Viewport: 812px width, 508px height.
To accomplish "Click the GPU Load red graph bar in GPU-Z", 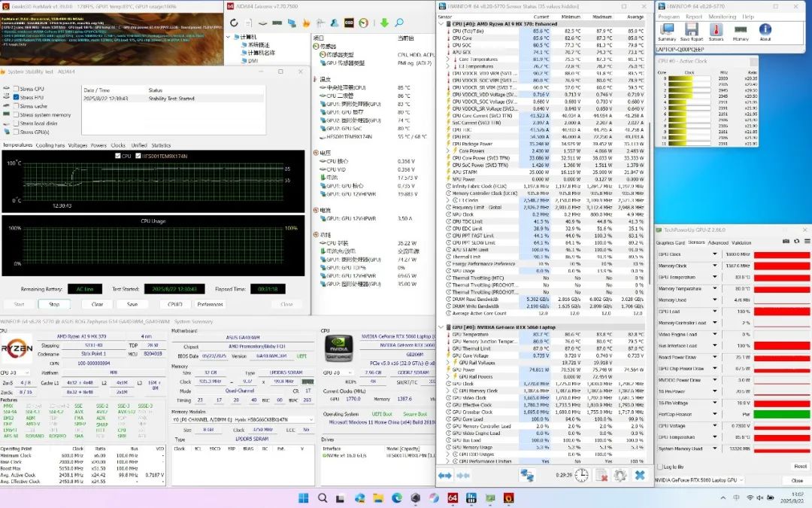I will click(782, 312).
